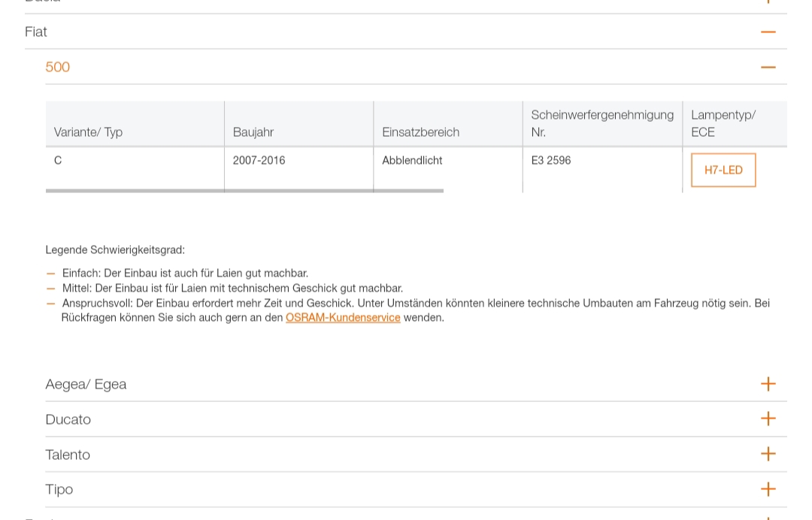812x520 pixels.
Task: Select the Talento model label
Action: 68,455
